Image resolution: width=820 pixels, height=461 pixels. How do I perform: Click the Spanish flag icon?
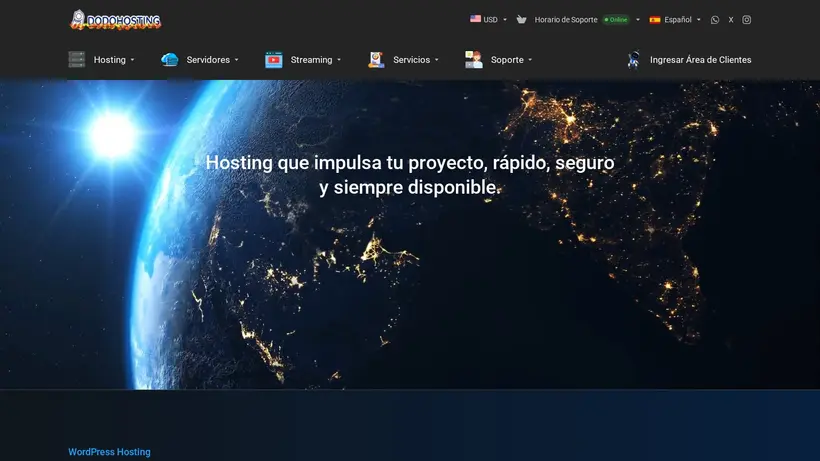pyautogui.click(x=655, y=20)
